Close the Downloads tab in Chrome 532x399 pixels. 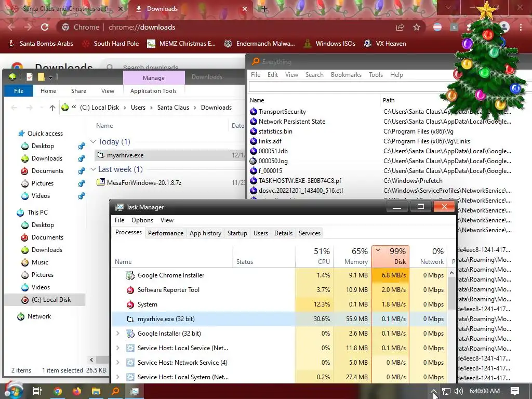coord(245,9)
